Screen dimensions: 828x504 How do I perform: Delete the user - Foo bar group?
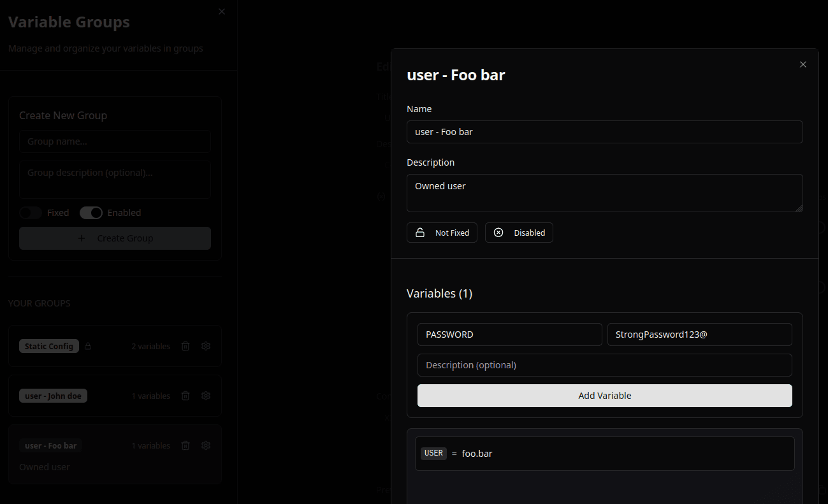point(185,445)
